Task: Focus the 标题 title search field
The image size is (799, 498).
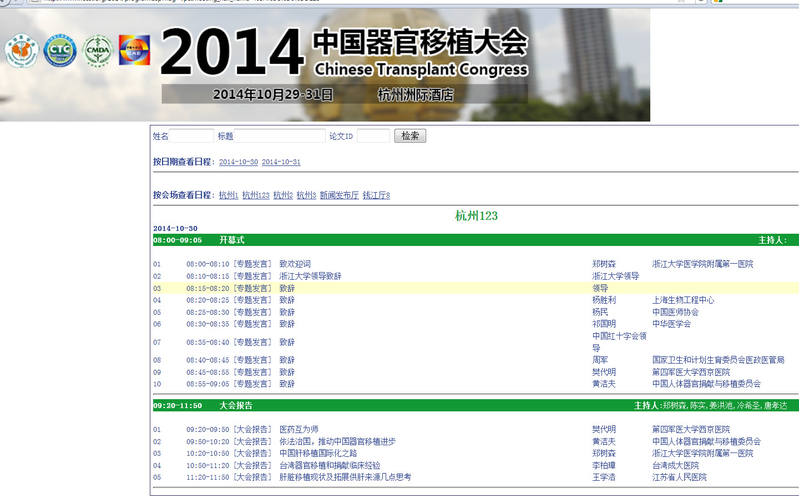Action: click(x=279, y=136)
